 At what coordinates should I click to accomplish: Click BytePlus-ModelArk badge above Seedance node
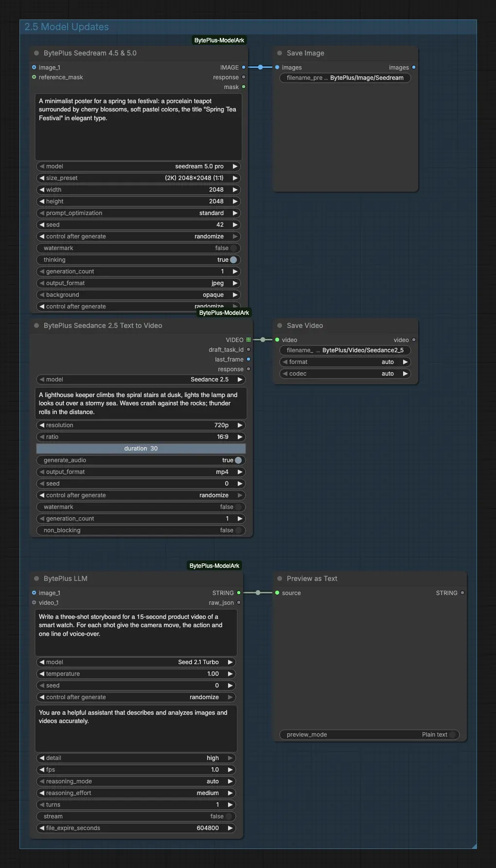(224, 313)
